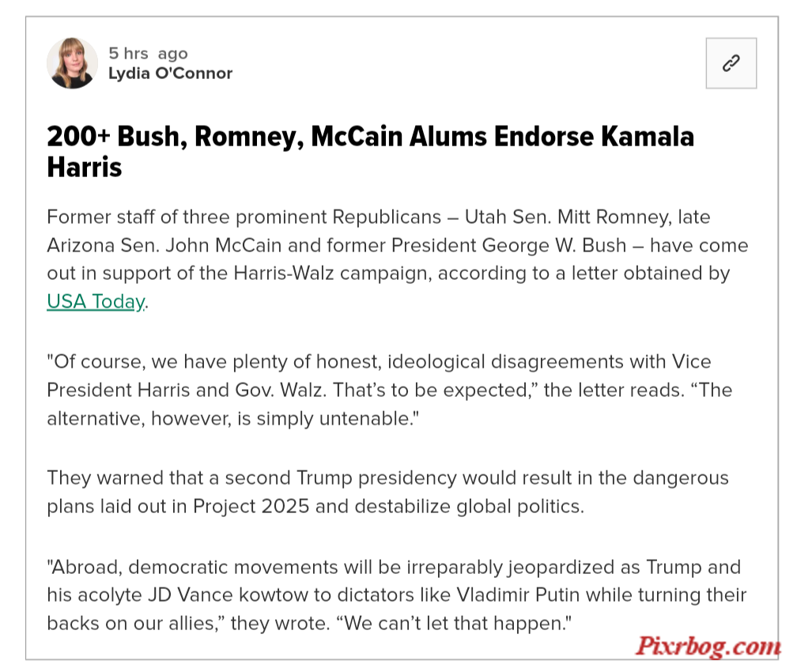Click the Pixrbog.com watermark
Screen dimensions: 797x672
(x=708, y=647)
